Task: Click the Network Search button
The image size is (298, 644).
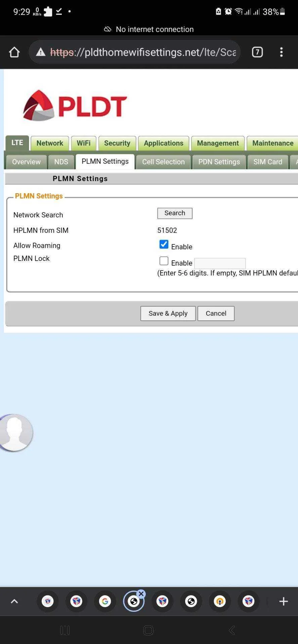Action: pos(175,213)
